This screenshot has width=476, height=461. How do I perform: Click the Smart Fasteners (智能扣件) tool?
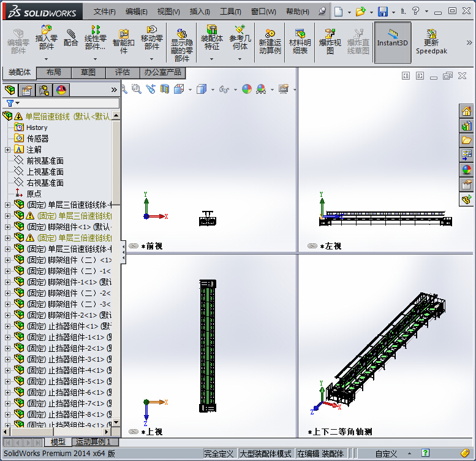coord(124,42)
